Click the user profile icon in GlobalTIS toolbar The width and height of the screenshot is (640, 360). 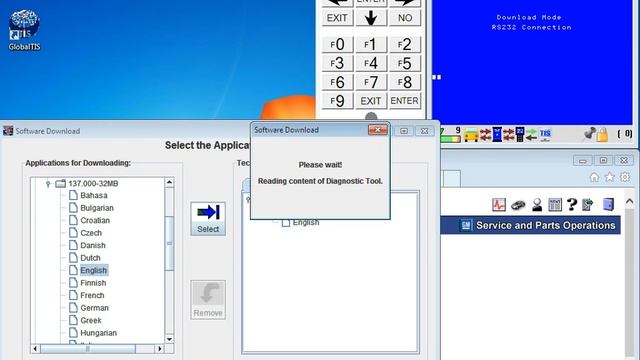pos(537,204)
